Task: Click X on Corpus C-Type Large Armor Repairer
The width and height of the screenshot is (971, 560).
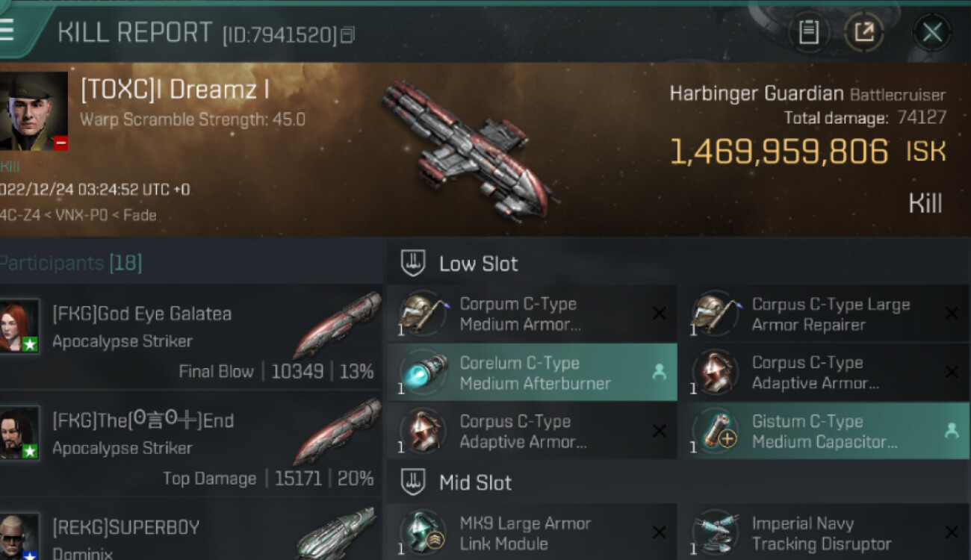Action: (952, 314)
